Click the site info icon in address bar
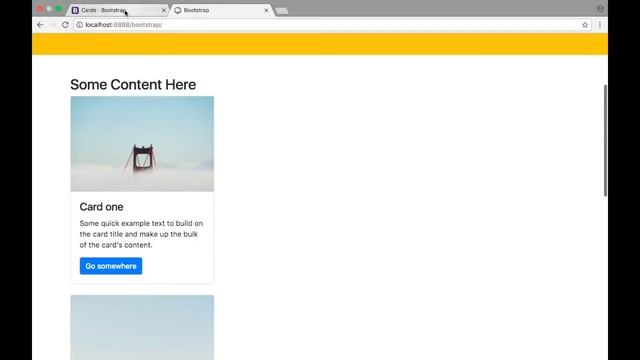This screenshot has height=360, width=640. pos(80,25)
